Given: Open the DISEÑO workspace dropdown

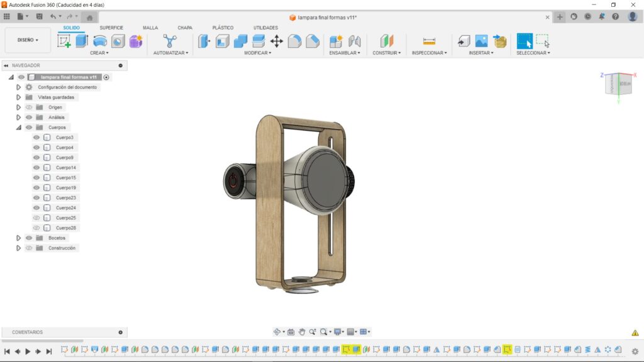Looking at the screenshot, I should point(28,40).
